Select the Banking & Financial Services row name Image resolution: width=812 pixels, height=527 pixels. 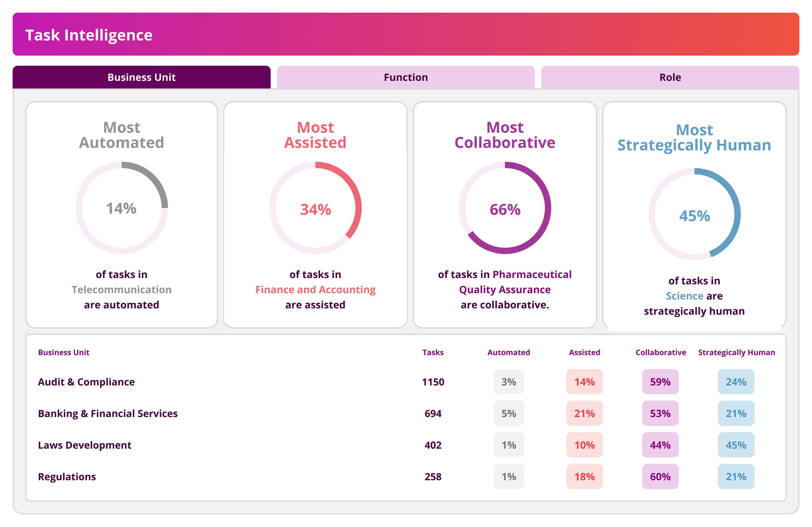click(x=108, y=414)
